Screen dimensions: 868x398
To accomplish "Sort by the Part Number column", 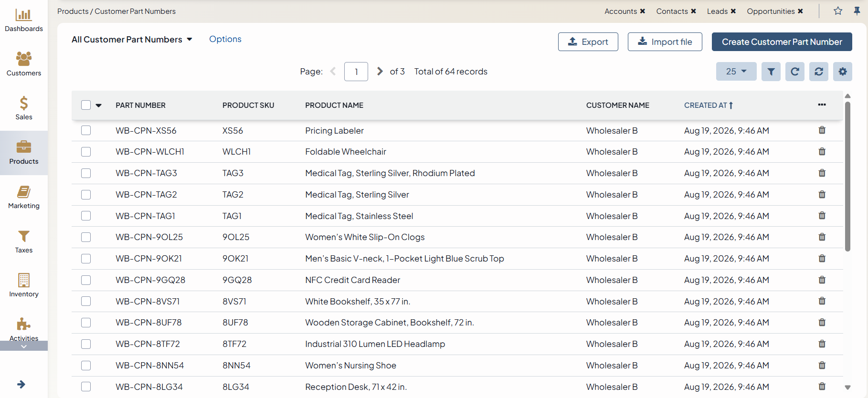I will point(140,105).
